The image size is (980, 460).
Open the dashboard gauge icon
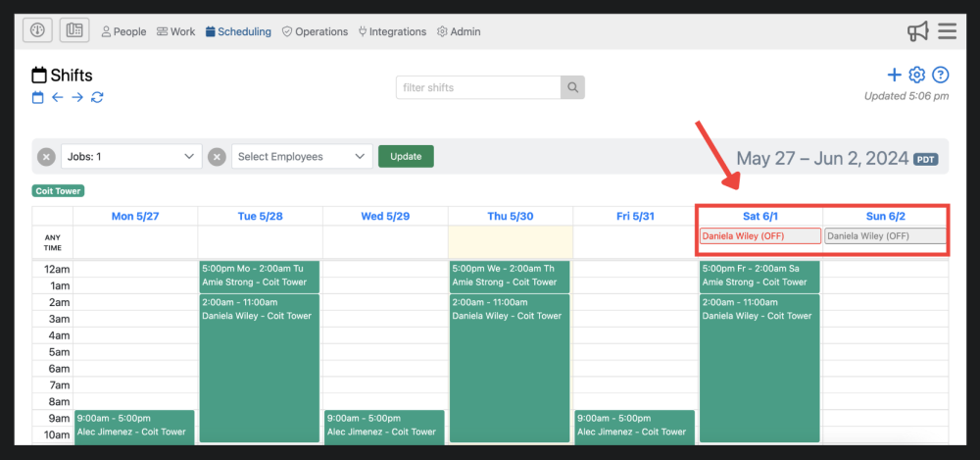37,30
